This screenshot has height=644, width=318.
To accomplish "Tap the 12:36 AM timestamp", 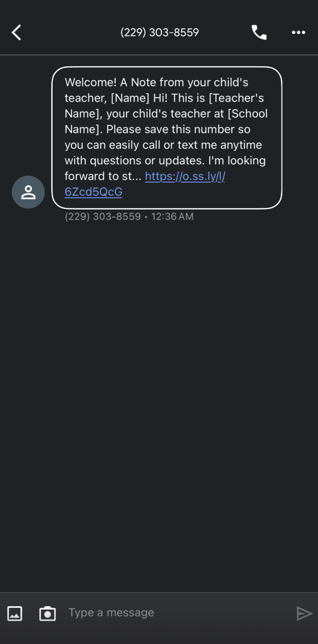I will coord(172,217).
